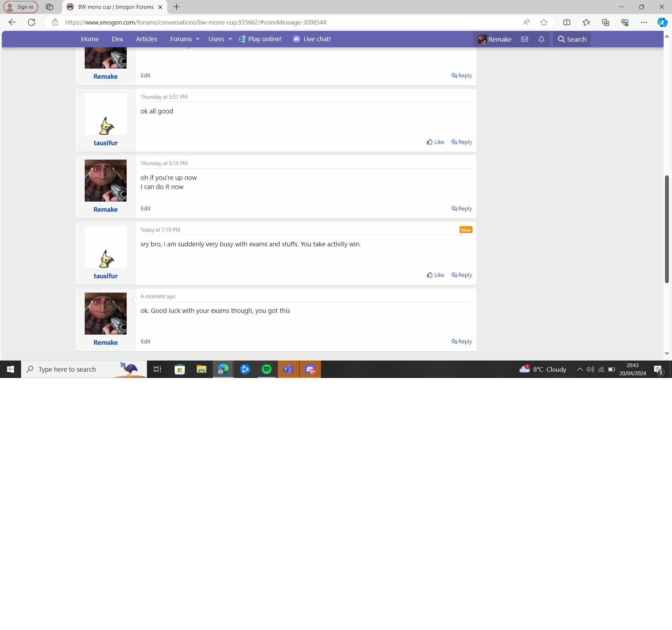Add this page to favorites star
The width and height of the screenshot is (672, 630).
(x=544, y=22)
